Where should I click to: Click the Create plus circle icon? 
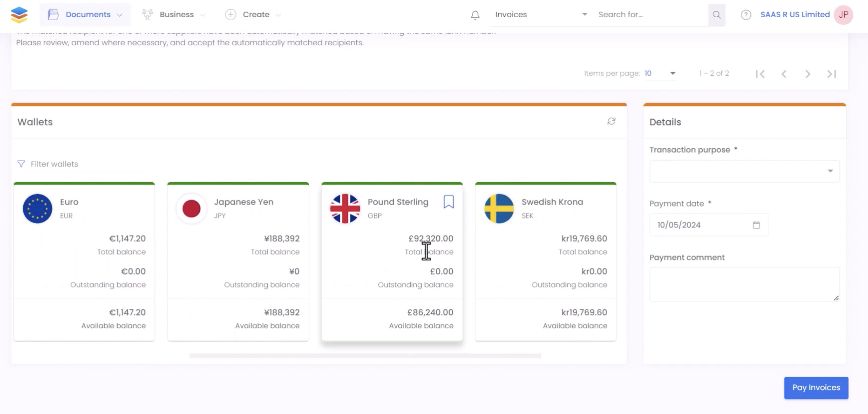pyautogui.click(x=230, y=15)
